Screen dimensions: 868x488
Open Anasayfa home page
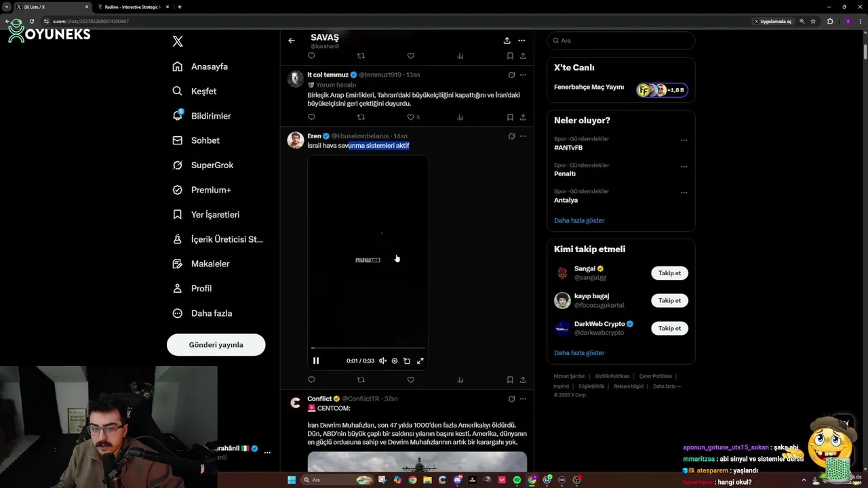point(200,66)
